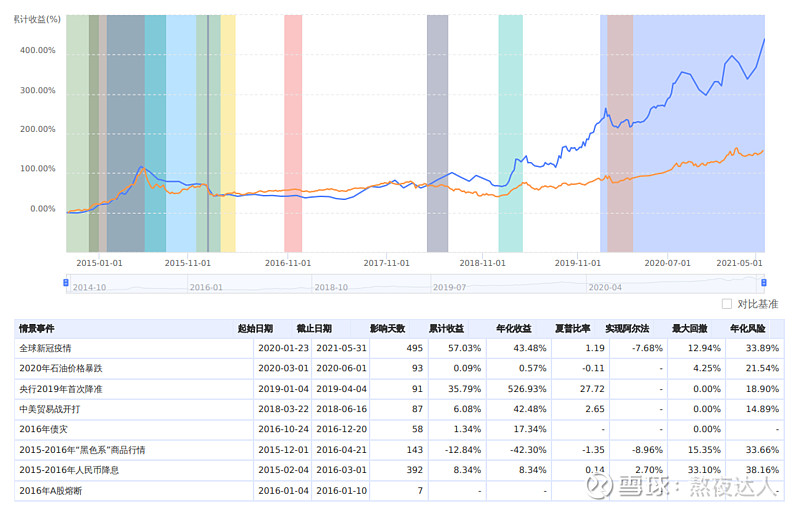Click the 2016-01-10 end date cell
Viewport: 800px width, 511px height.
(341, 491)
